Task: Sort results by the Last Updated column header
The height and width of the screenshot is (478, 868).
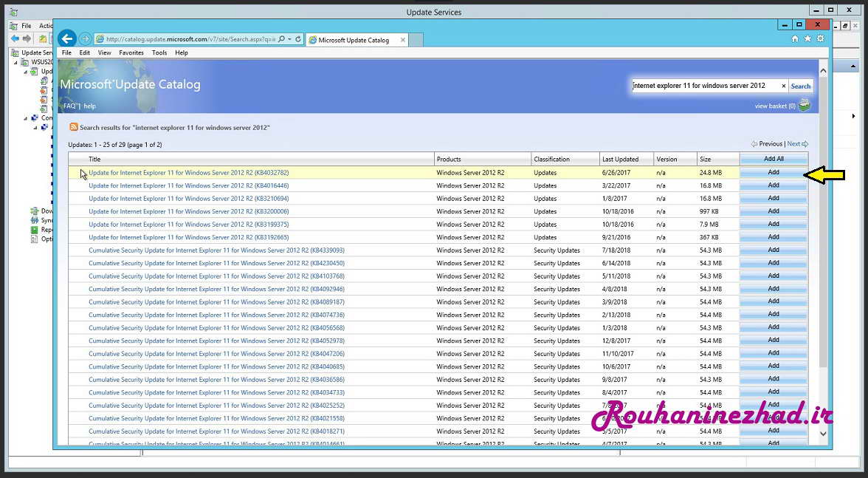Action: click(x=627, y=159)
